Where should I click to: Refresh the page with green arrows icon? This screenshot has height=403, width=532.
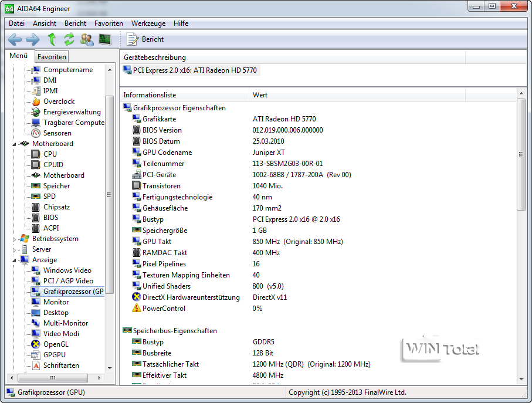(x=69, y=39)
